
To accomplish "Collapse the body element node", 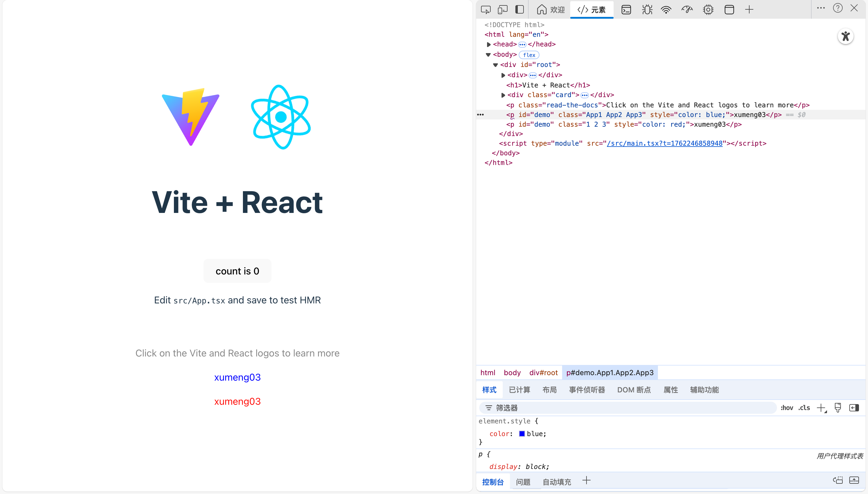I will pyautogui.click(x=488, y=55).
